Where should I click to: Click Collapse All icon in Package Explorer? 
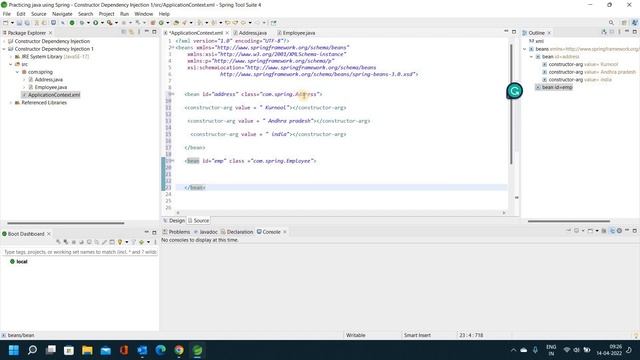click(x=124, y=32)
